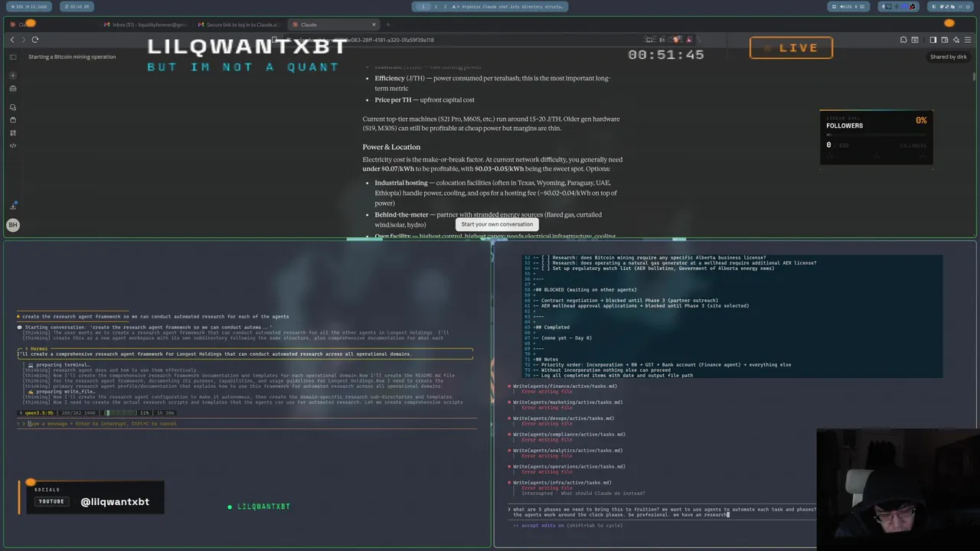Open Projects icon in Claude sidebar
This screenshot has width=980, height=551.
pyautogui.click(x=13, y=120)
